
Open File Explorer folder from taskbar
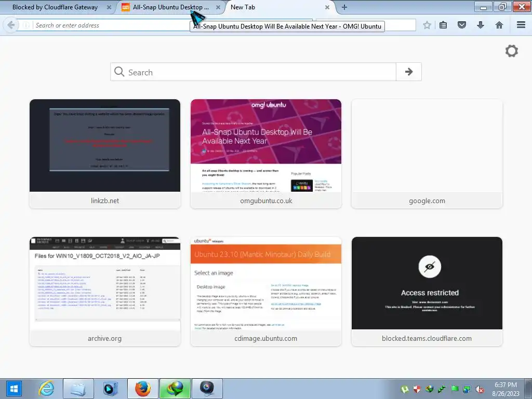[x=78, y=389]
